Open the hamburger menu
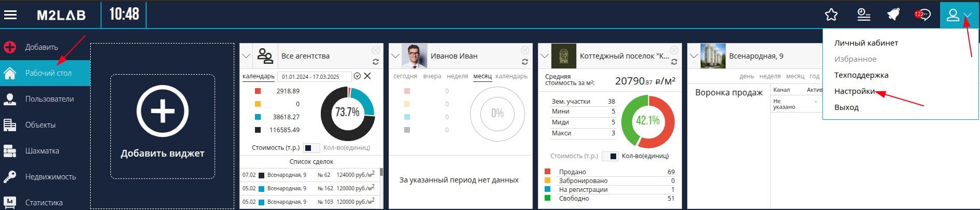Image resolution: width=980 pixels, height=210 pixels. (10, 15)
